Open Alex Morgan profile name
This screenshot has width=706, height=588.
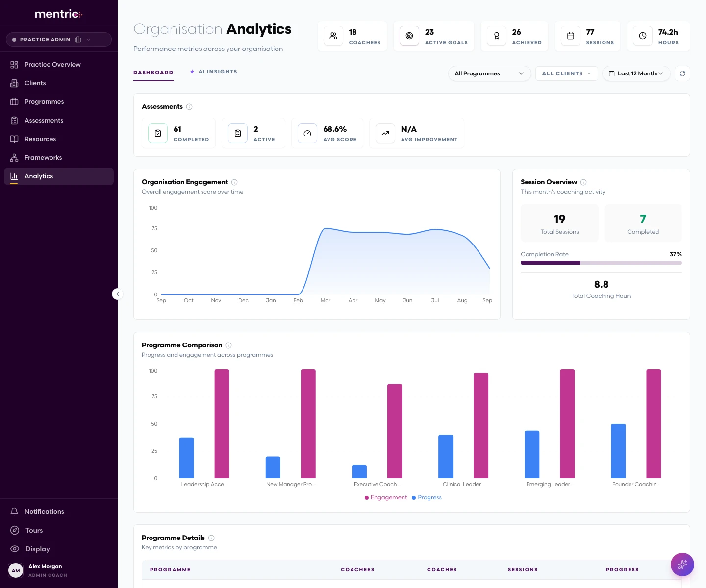(45, 566)
